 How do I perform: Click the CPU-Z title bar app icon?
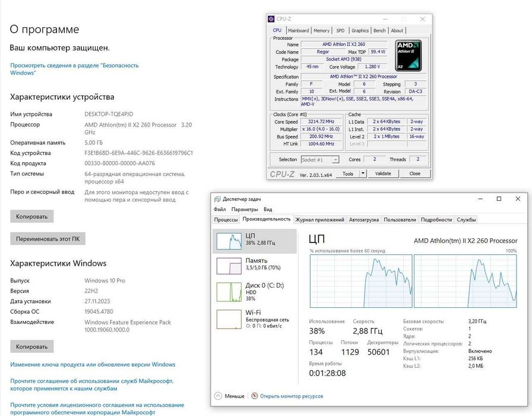click(271, 19)
